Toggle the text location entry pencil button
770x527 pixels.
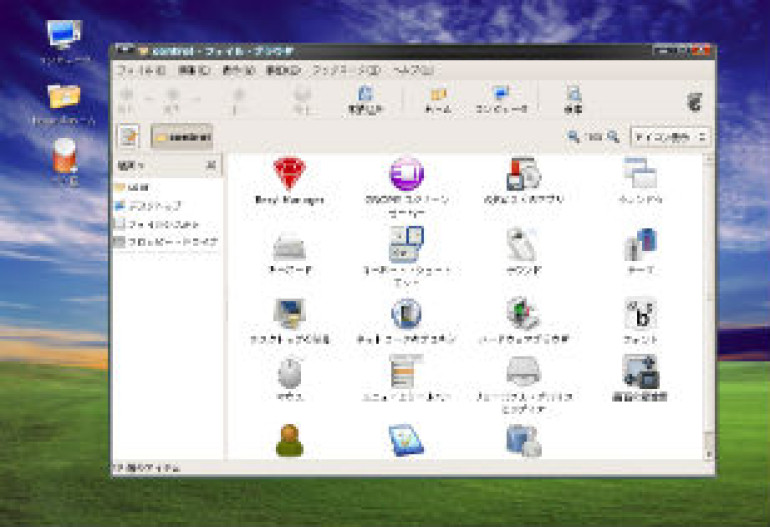(x=129, y=137)
